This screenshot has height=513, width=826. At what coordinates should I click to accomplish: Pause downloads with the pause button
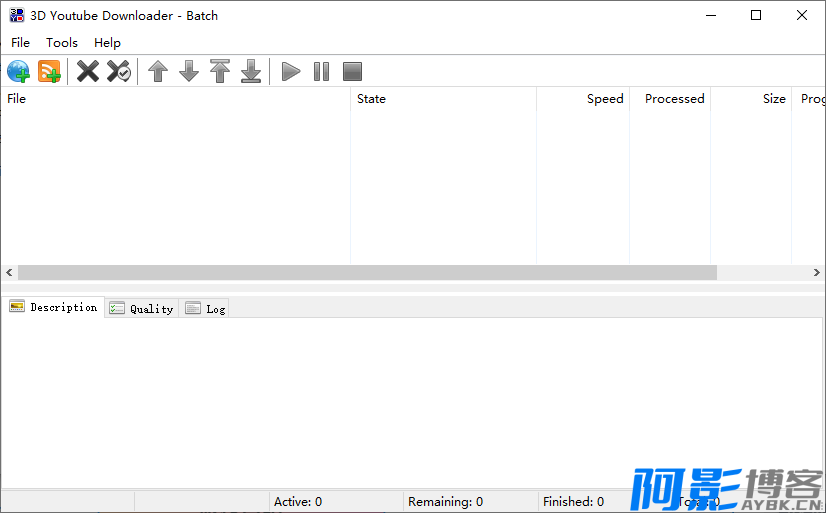321,71
